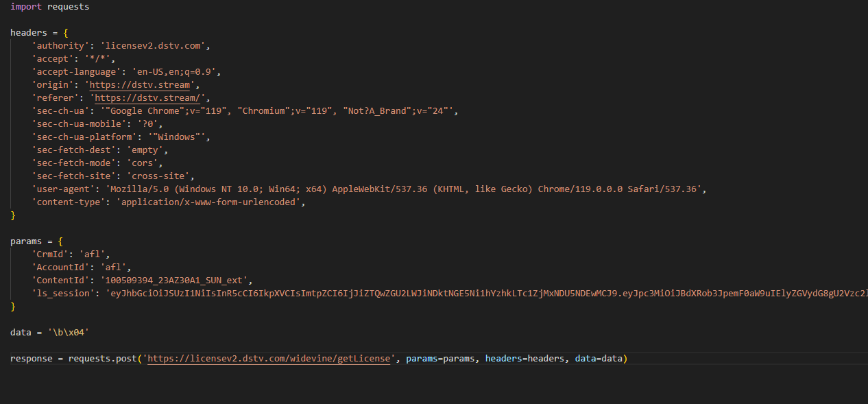
Task: Click the 'response' variable name
Action: coord(31,358)
